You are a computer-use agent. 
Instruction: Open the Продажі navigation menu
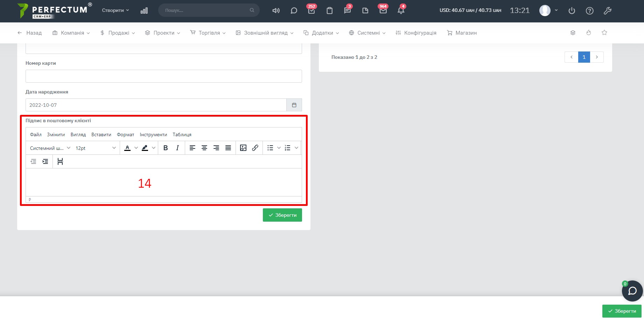tap(118, 33)
